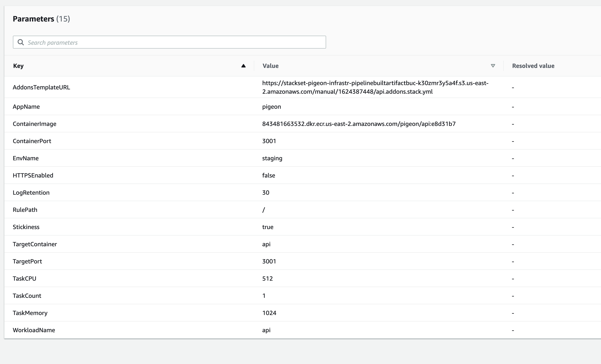Click resolved value dash for WorkloadName
The height and width of the screenshot is (364, 601).
tap(513, 330)
